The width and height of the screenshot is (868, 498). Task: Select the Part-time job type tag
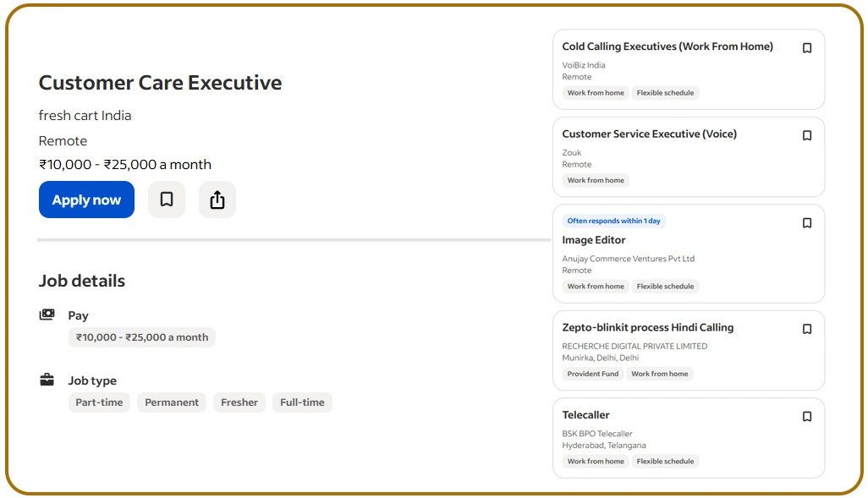99,402
